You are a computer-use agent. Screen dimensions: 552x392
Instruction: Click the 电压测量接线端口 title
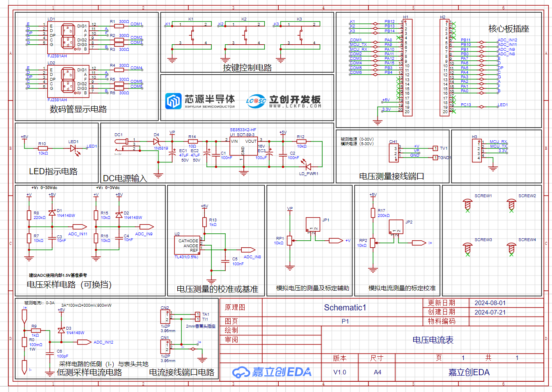point(392,176)
